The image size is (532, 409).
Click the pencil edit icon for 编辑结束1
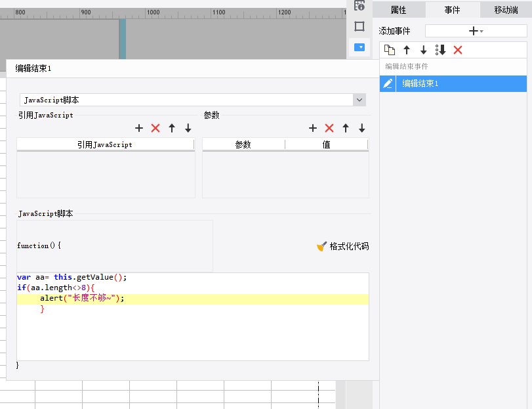[x=388, y=83]
